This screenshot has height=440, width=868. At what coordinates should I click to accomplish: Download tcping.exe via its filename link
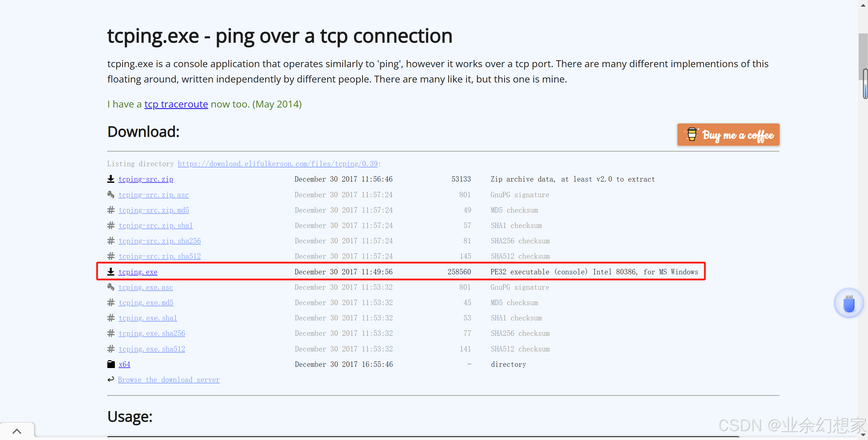tap(138, 272)
